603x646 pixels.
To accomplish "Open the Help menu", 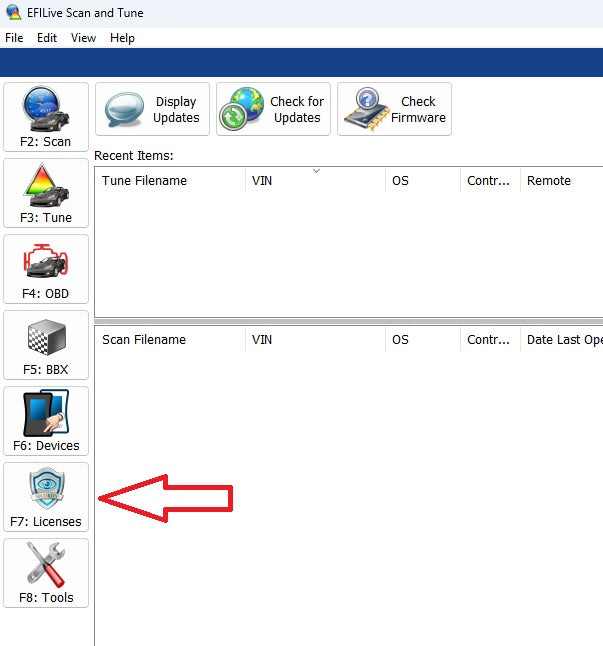I will tap(122, 38).
